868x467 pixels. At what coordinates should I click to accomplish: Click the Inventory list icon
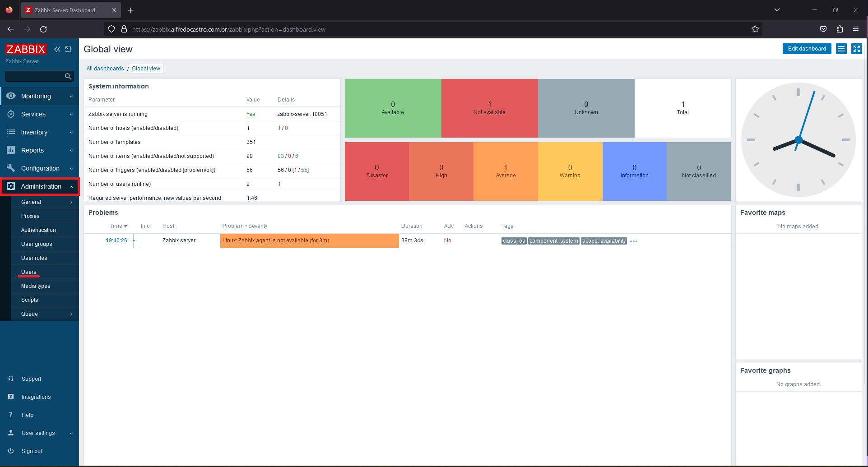[x=11, y=132]
